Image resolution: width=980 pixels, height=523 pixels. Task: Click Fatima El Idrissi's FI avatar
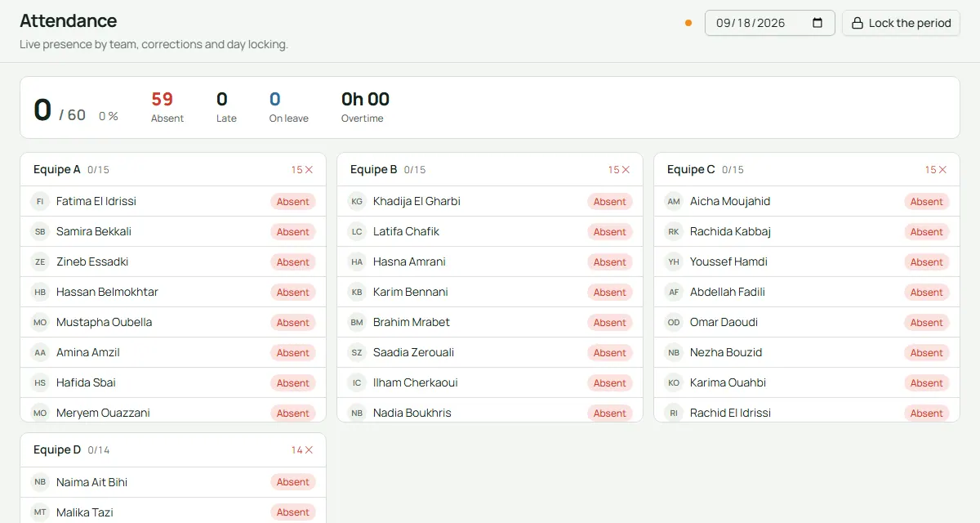(x=40, y=201)
